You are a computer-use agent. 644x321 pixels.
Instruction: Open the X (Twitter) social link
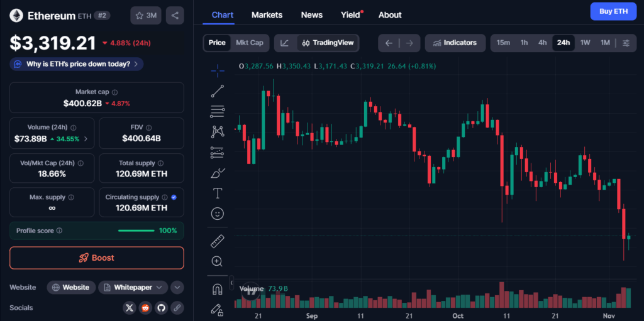coord(130,307)
